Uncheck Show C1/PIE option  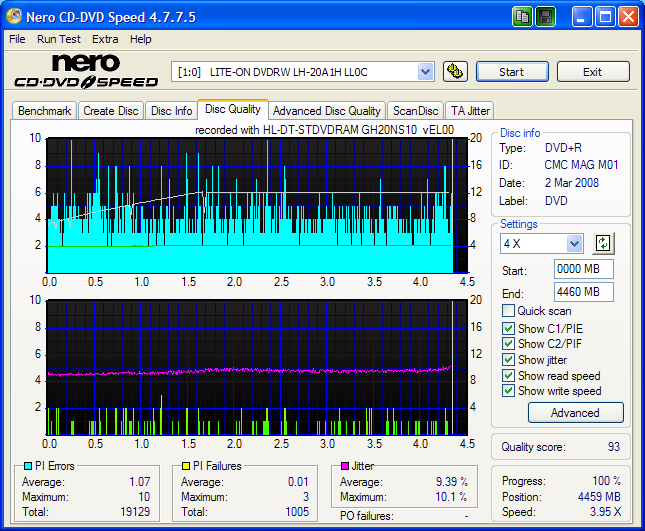click(x=509, y=328)
